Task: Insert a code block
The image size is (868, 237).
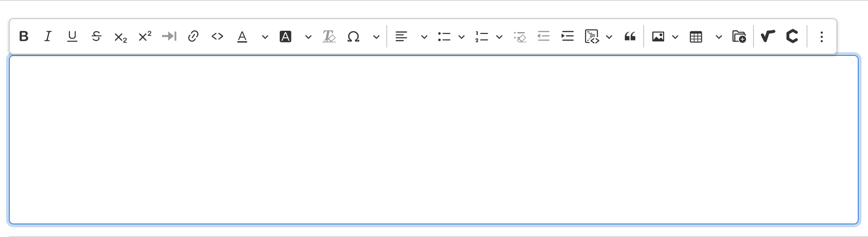Action: 592,36
